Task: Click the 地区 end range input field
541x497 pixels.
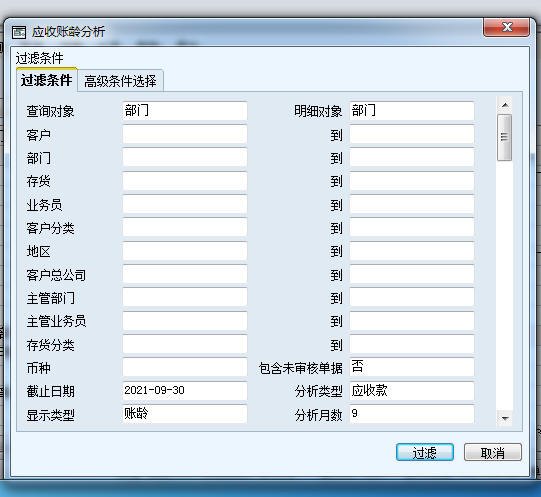Action: [412, 251]
